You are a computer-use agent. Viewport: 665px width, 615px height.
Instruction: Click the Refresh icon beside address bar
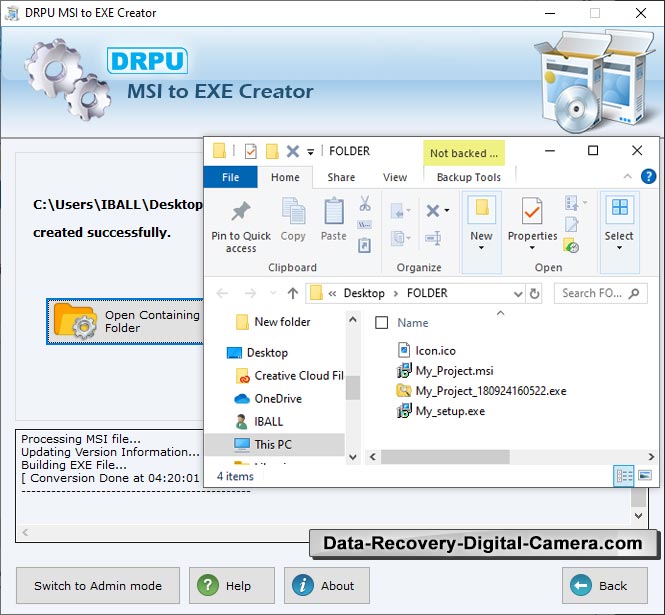[x=534, y=294]
